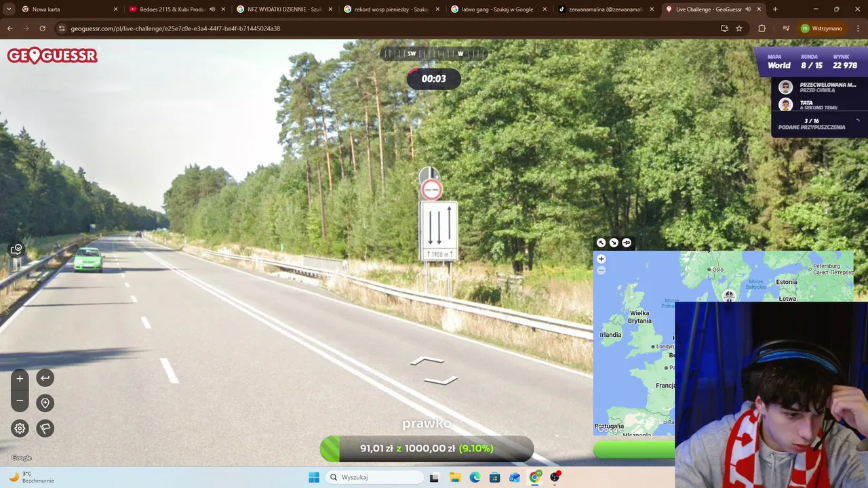
Task: Open File Explorer from the taskbar
Action: (x=455, y=477)
